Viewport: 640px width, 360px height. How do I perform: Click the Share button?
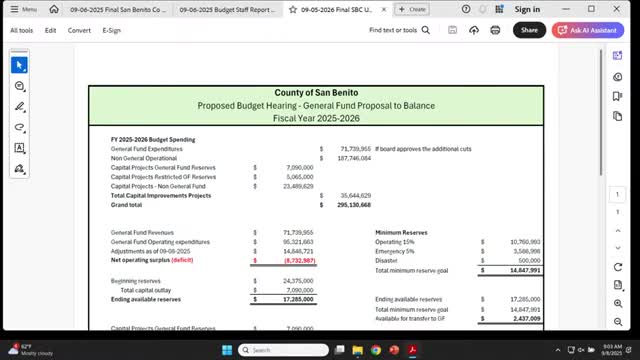pos(529,30)
